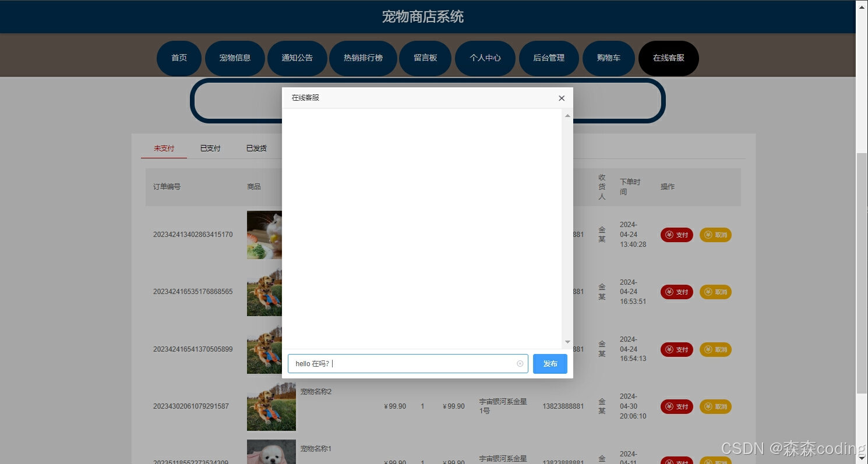The width and height of the screenshot is (868, 464).
Task: Send the message with the 发布 button
Action: [550, 364]
